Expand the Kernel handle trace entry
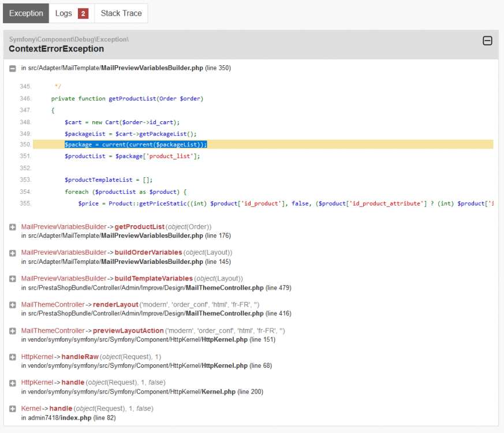 pos(13,409)
